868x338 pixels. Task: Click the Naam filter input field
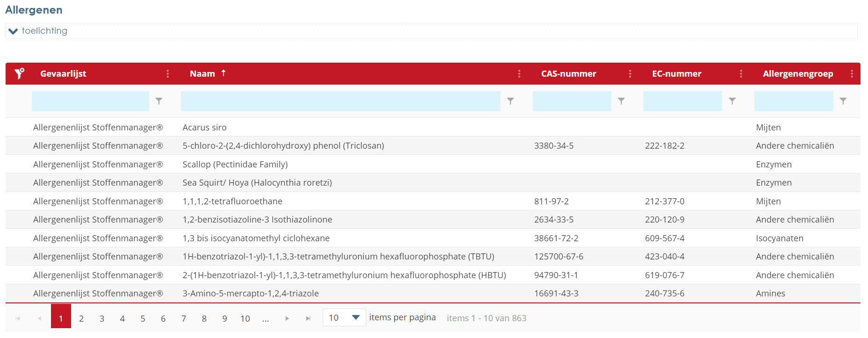coord(340,101)
